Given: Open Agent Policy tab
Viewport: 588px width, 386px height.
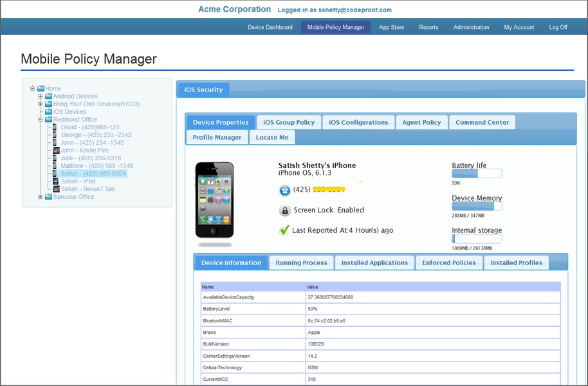Looking at the screenshot, I should pos(421,122).
